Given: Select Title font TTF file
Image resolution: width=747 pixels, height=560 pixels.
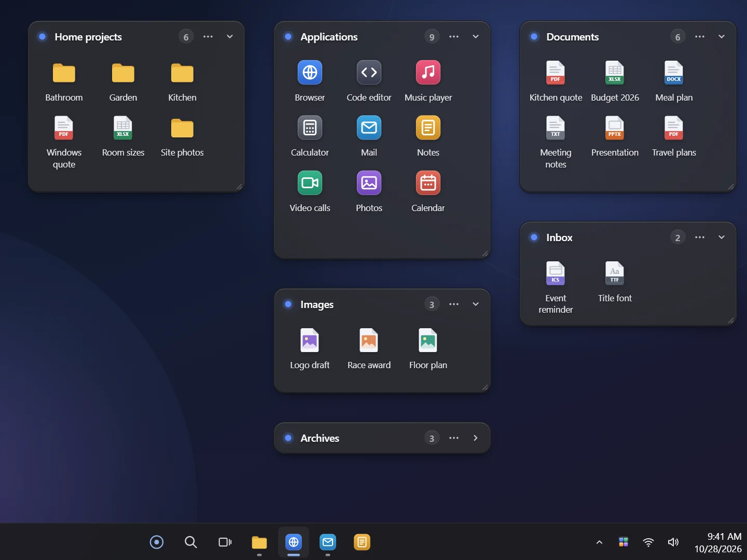Looking at the screenshot, I should [x=615, y=274].
